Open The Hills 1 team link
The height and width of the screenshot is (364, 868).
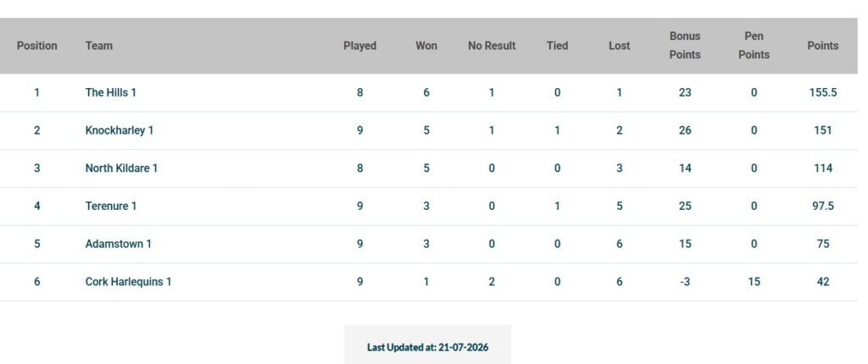(x=111, y=92)
